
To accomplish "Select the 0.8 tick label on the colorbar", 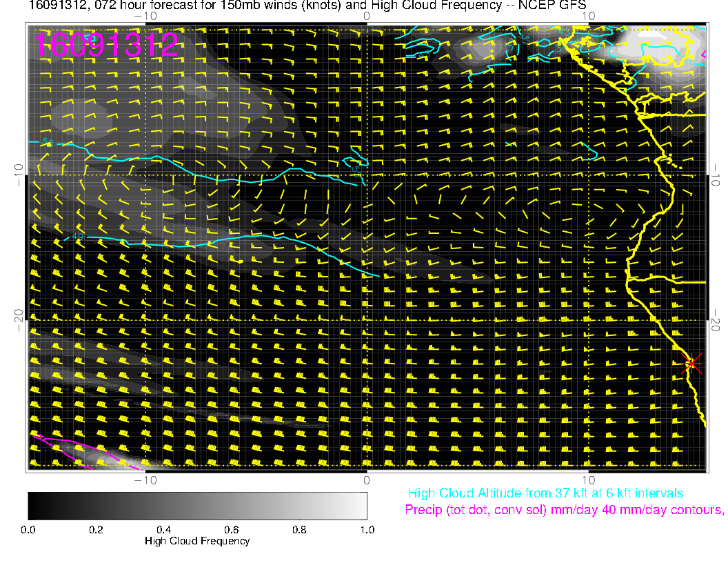I will (x=299, y=530).
